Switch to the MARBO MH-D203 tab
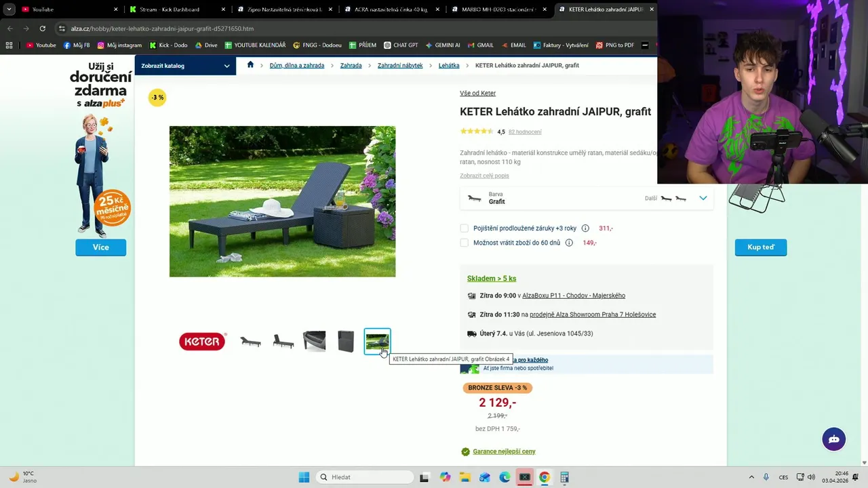868x488 pixels. 498,9
